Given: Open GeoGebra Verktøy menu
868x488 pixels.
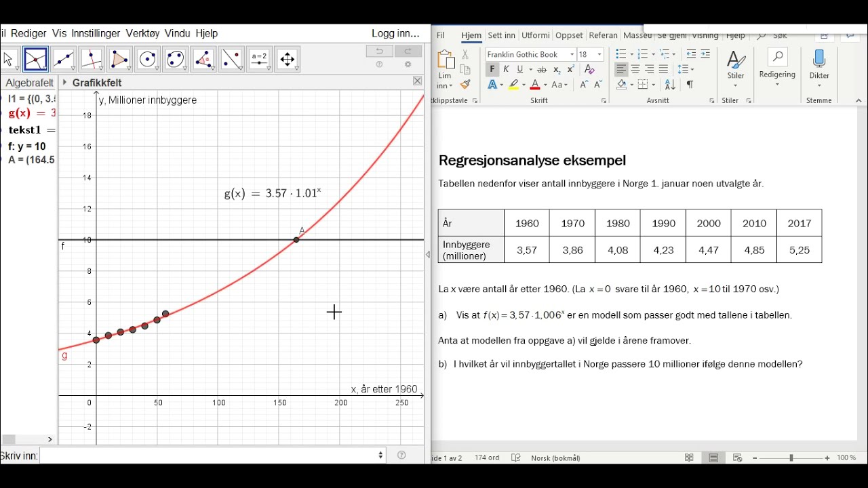Looking at the screenshot, I should [142, 33].
